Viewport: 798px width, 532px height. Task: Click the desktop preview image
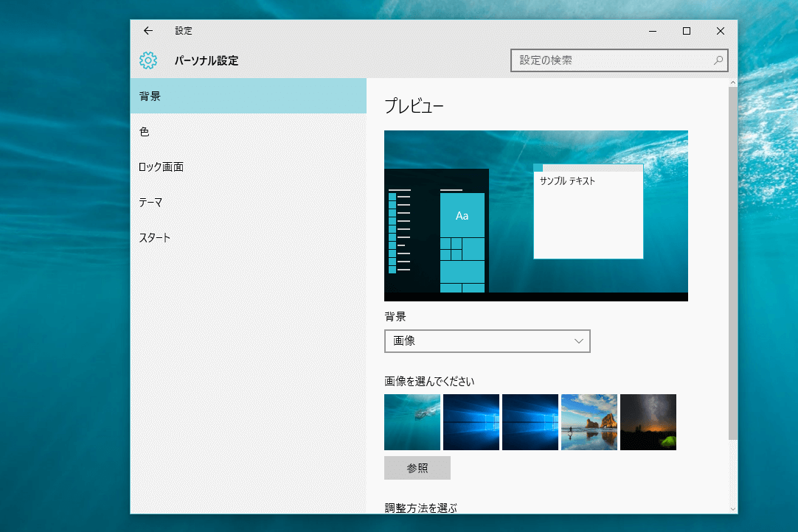coord(536,216)
